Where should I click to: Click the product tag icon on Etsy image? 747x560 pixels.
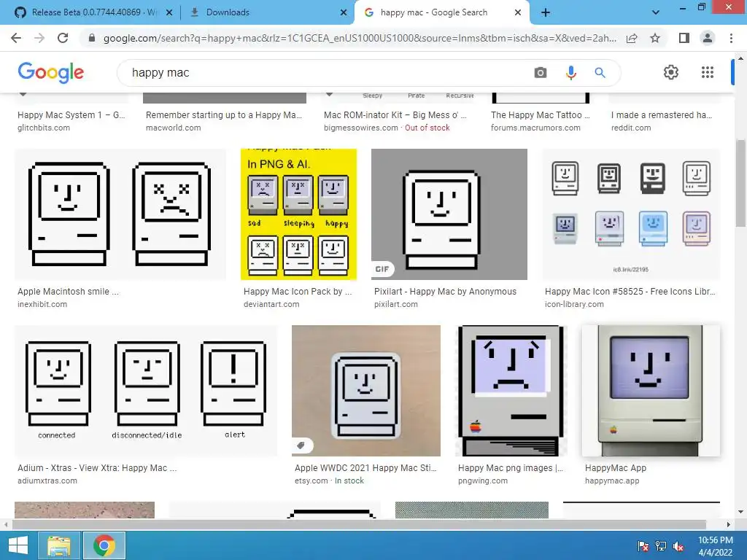coord(301,446)
